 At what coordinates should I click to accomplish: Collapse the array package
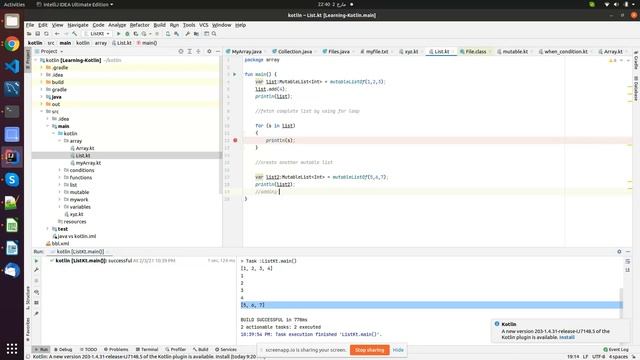tap(59, 141)
